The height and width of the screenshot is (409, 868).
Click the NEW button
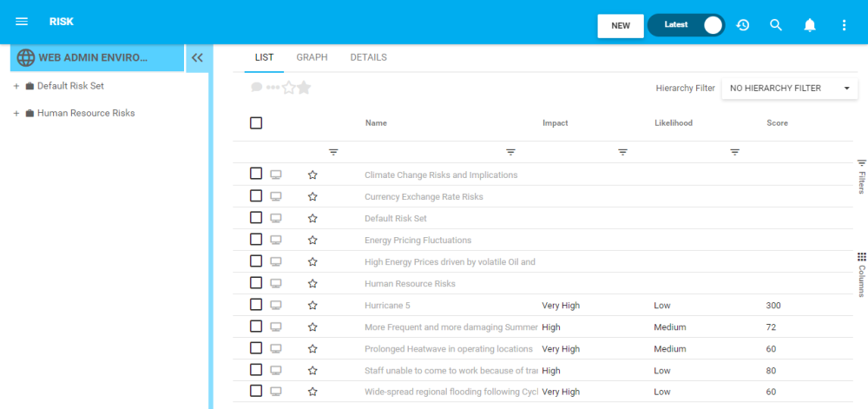[x=621, y=25]
